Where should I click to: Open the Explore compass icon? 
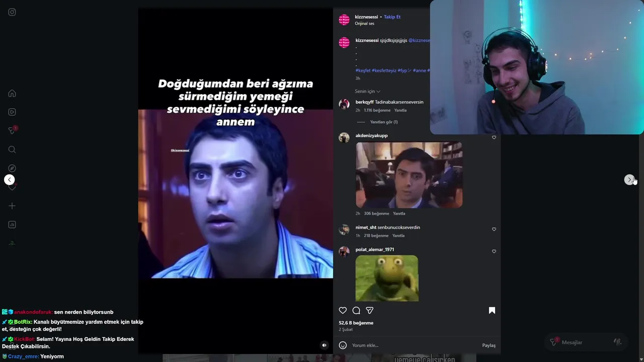pyautogui.click(x=12, y=168)
